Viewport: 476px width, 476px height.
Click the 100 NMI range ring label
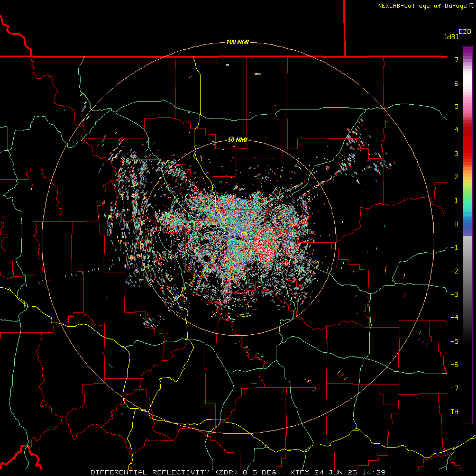tap(237, 42)
